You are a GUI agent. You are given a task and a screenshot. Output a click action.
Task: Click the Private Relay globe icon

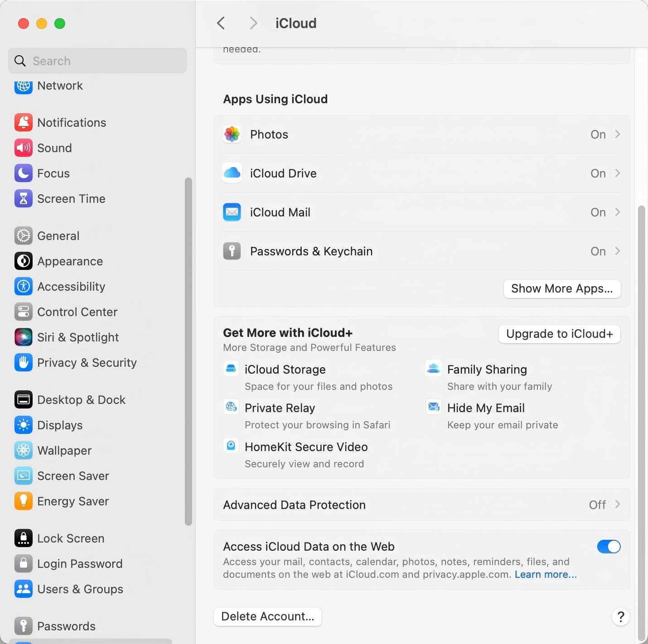tap(231, 407)
